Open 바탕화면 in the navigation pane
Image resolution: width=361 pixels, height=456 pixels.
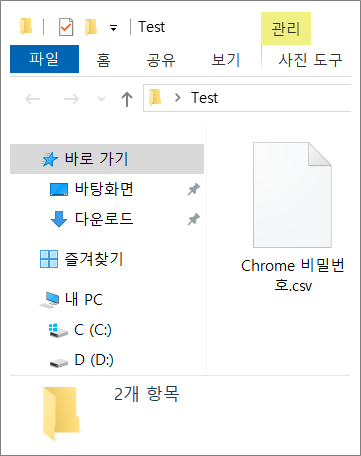pos(104,189)
